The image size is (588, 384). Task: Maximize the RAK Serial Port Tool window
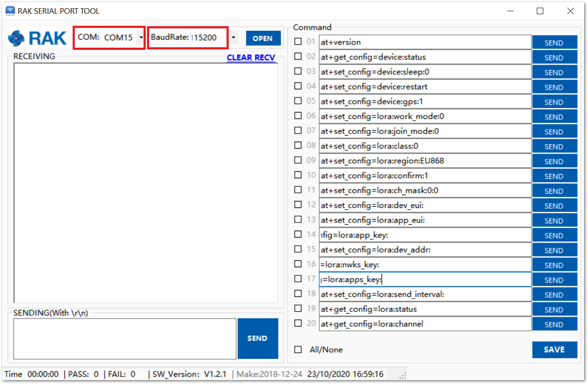(x=540, y=11)
